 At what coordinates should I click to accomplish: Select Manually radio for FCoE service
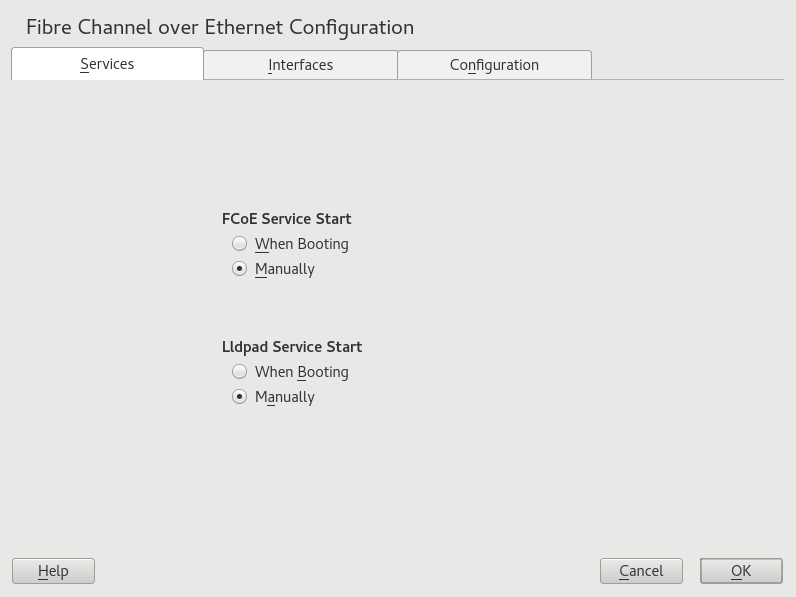[240, 269]
